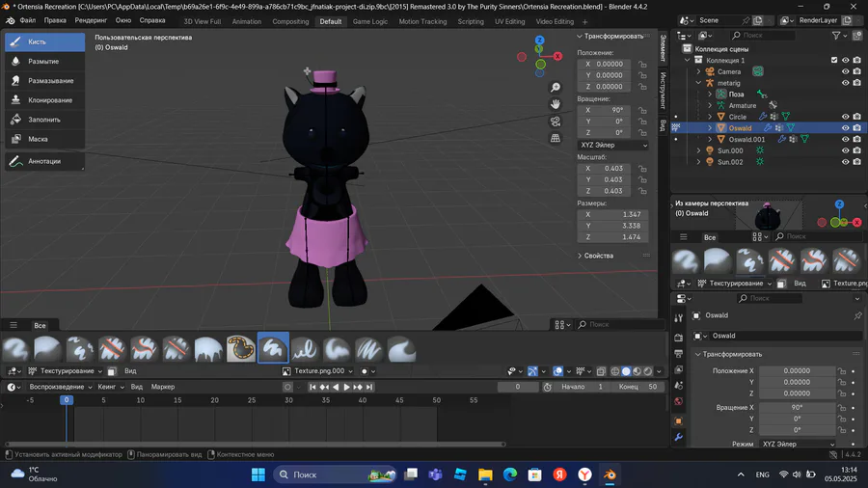Collapse the Трансформировать sidebar panel
Image resolution: width=868 pixels, height=488 pixels.
(610, 36)
